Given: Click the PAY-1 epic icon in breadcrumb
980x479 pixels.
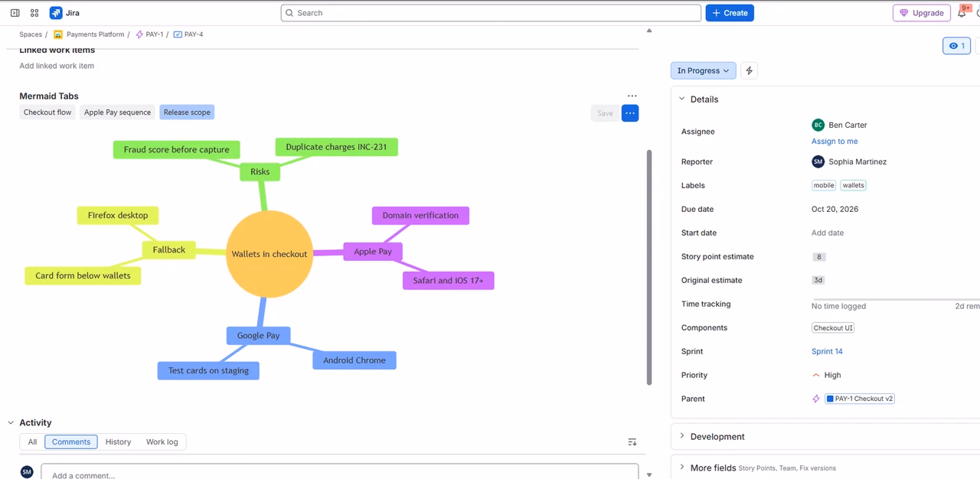Looking at the screenshot, I should click(139, 34).
